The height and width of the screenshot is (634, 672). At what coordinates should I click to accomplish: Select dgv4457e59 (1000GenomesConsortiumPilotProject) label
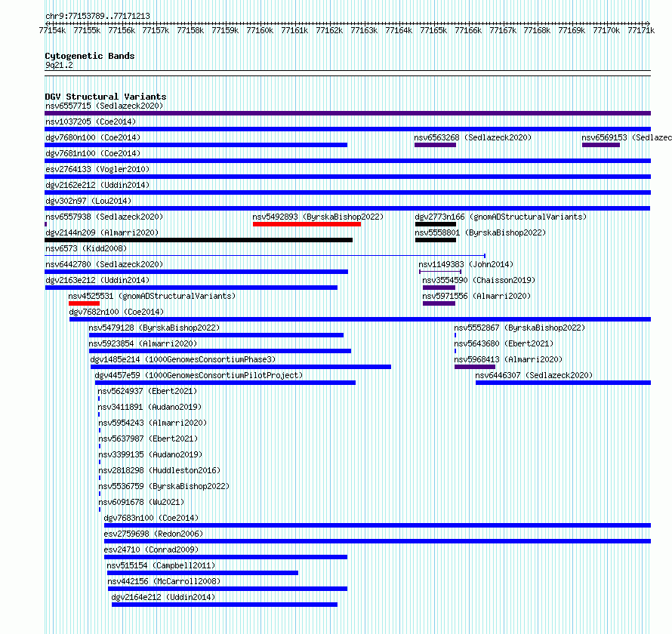tap(199, 375)
